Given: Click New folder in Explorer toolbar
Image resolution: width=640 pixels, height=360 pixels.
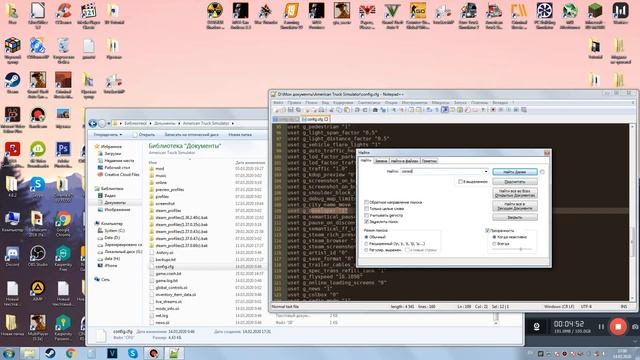Looking at the screenshot, I should point(240,134).
